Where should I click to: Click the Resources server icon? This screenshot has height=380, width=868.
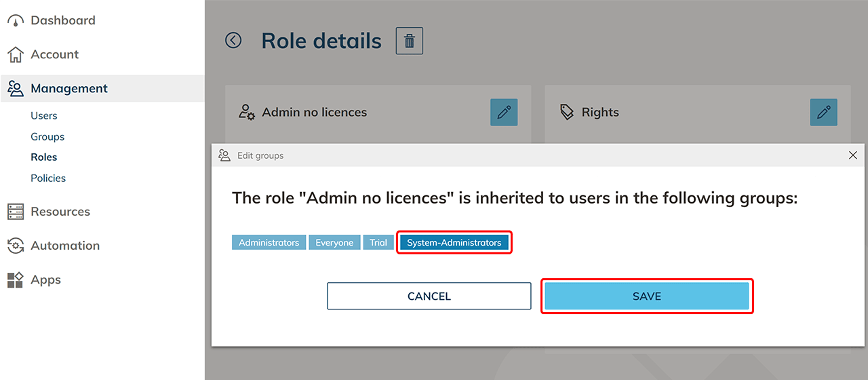tap(15, 212)
